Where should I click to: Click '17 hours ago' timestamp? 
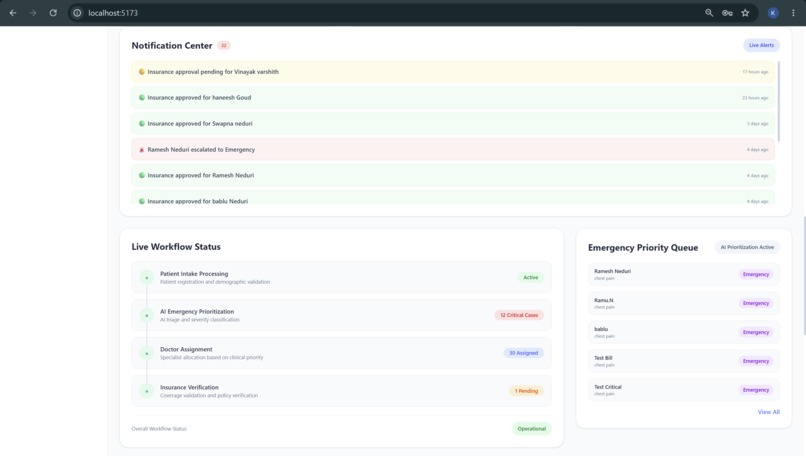click(x=755, y=72)
